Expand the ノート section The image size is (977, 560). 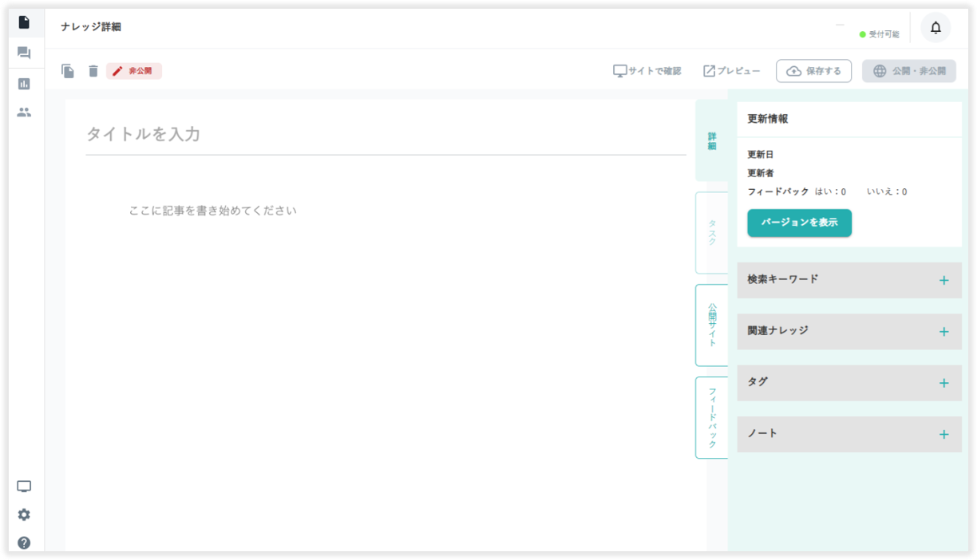point(943,434)
